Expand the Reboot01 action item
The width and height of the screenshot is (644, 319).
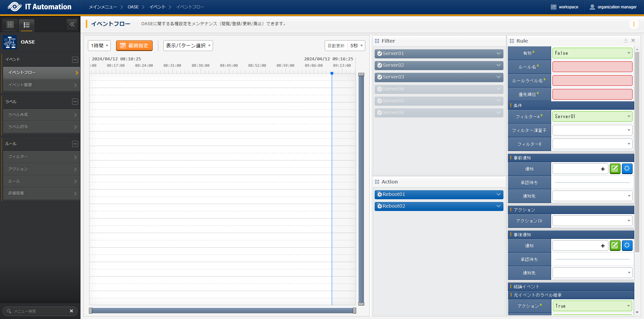[x=498, y=194]
